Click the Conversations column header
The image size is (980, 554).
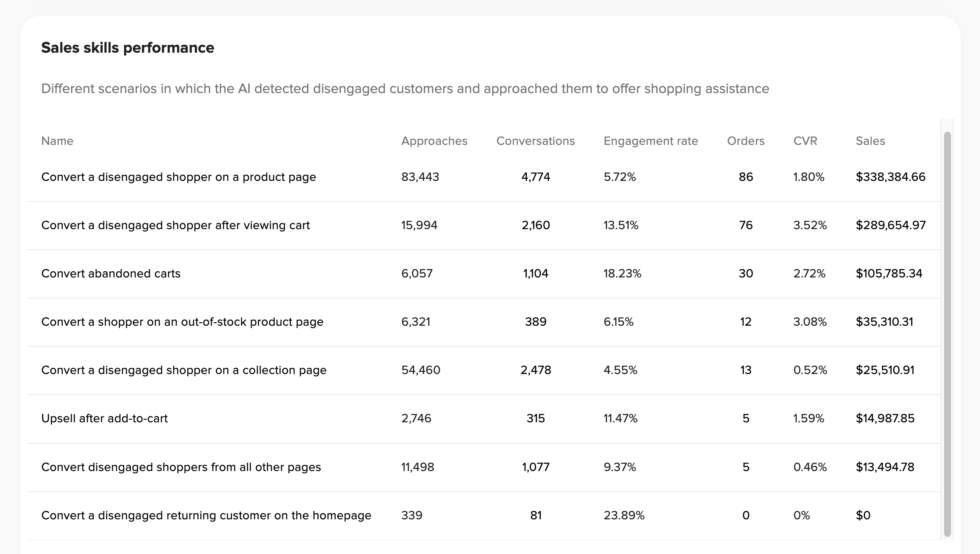tap(535, 141)
